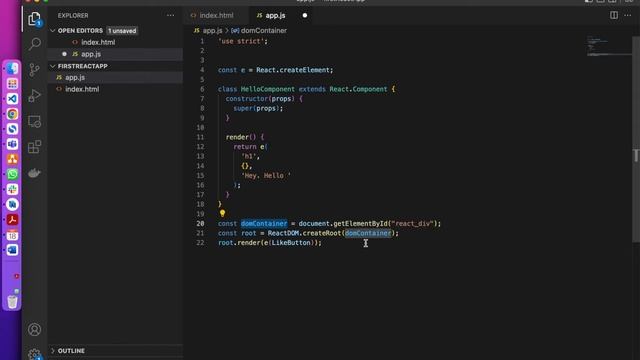Click the 'use strict' text on line 1
640x360 pixels.
(242, 41)
